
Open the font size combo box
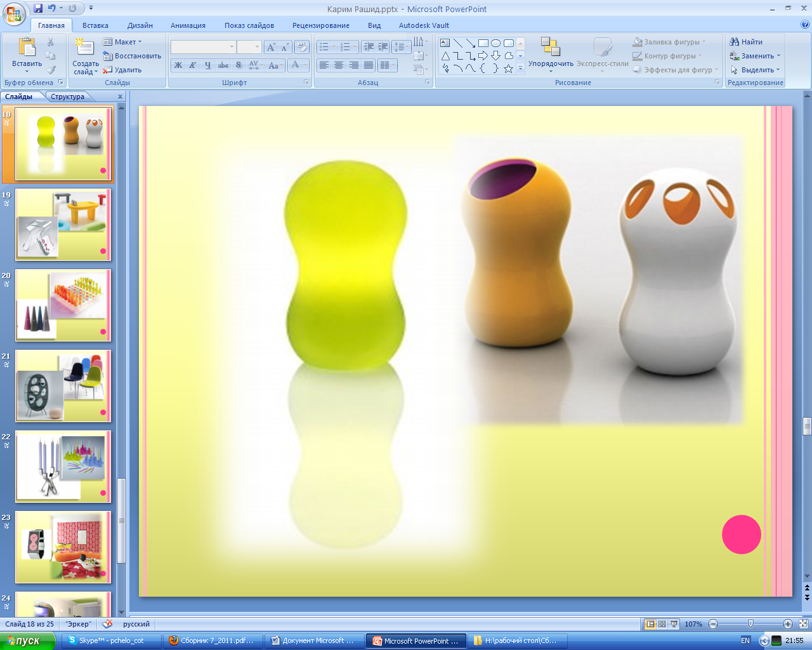point(249,47)
